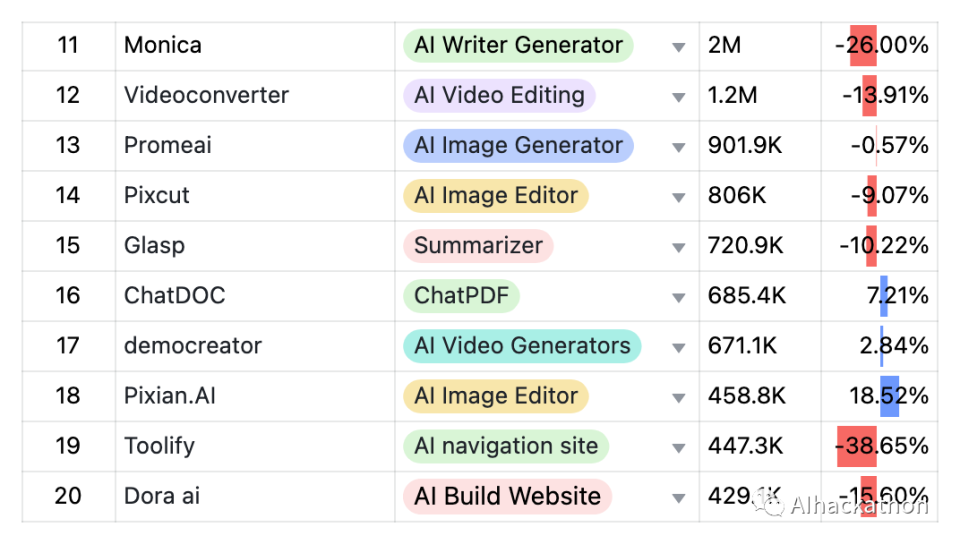Screen dimensions: 960x544
Task: Click row number 15 cell
Action: point(68,246)
